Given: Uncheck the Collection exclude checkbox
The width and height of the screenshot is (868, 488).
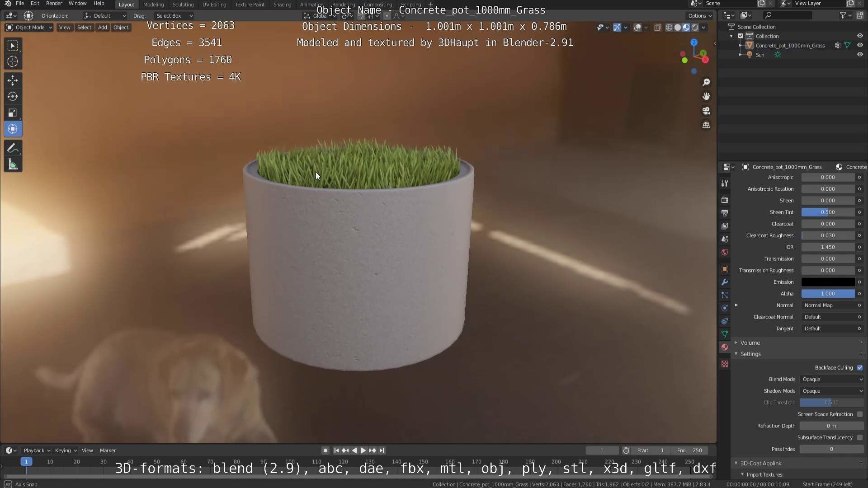Looking at the screenshot, I should 741,36.
